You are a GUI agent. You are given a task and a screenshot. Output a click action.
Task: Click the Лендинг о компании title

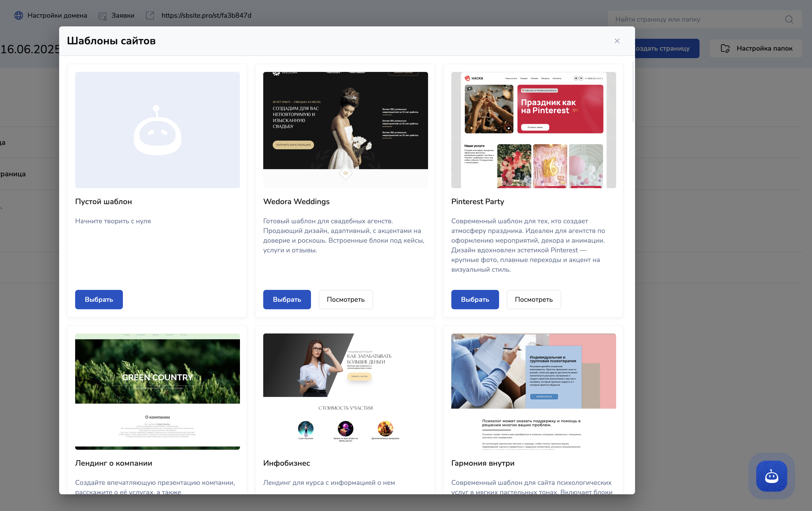114,463
